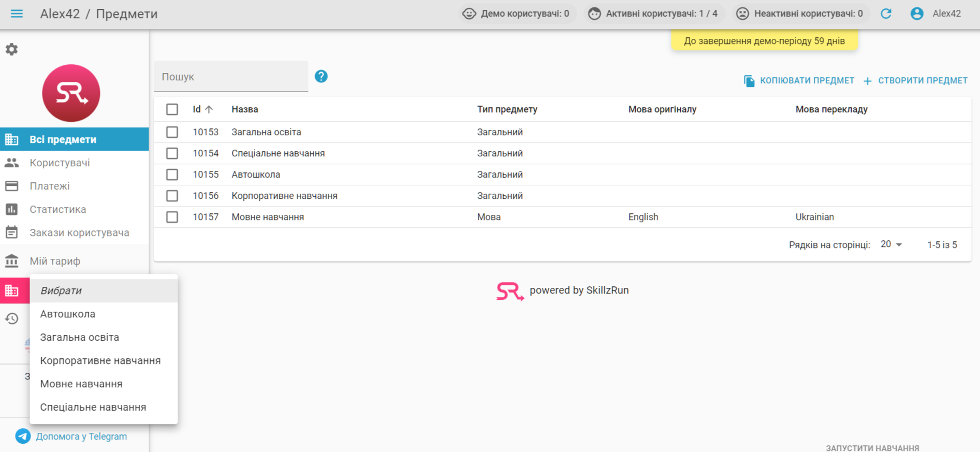Image resolution: width=980 pixels, height=452 pixels.
Task: Click СТВОРИТИ ПРЕДМЕТ button
Action: pyautogui.click(x=915, y=81)
